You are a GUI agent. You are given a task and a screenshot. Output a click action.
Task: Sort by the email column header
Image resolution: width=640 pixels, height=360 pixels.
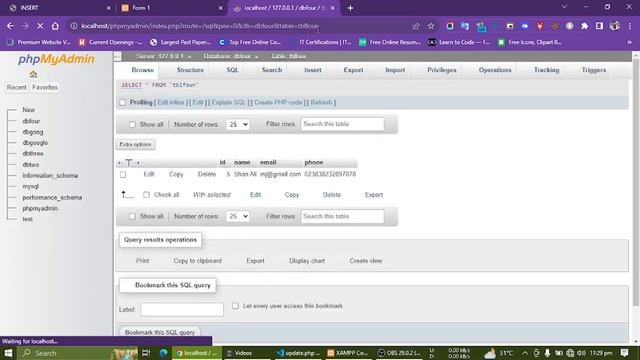click(268, 162)
